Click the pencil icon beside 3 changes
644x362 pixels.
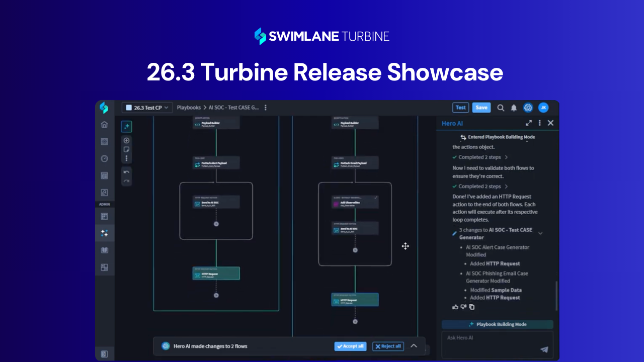pos(455,233)
